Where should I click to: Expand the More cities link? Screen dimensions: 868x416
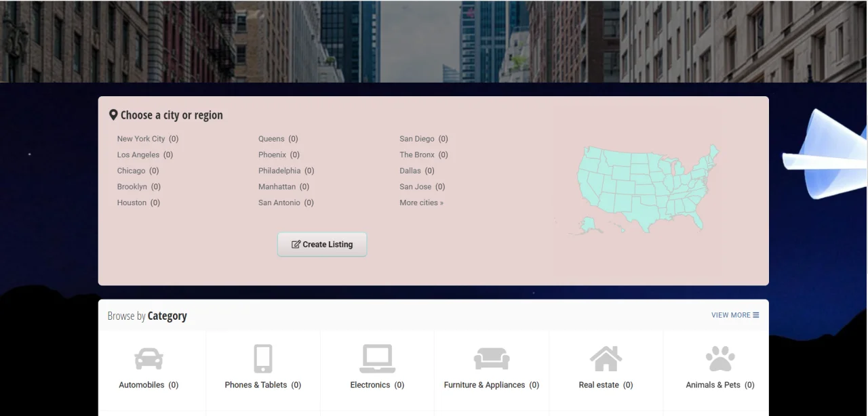tap(422, 203)
